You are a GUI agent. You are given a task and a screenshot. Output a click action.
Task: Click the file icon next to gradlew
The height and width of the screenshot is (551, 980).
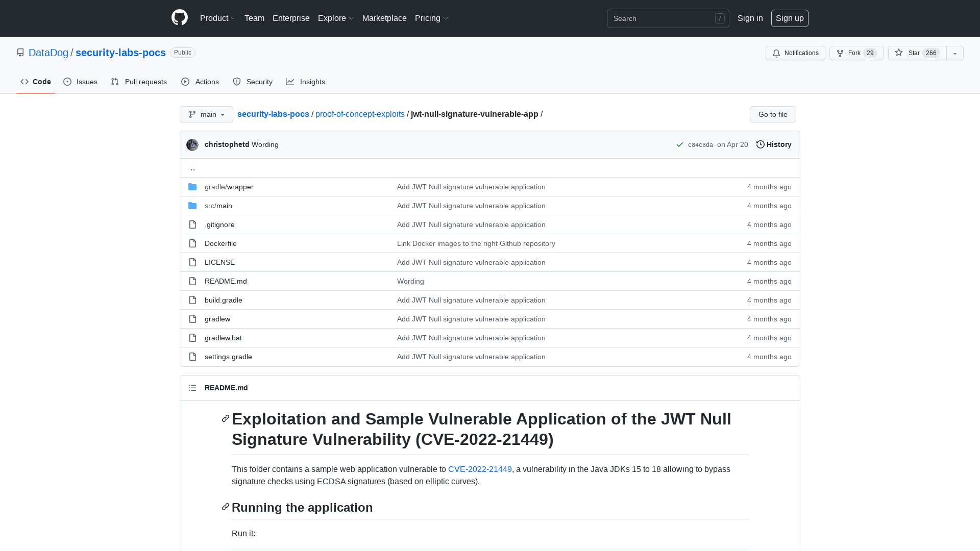192,319
